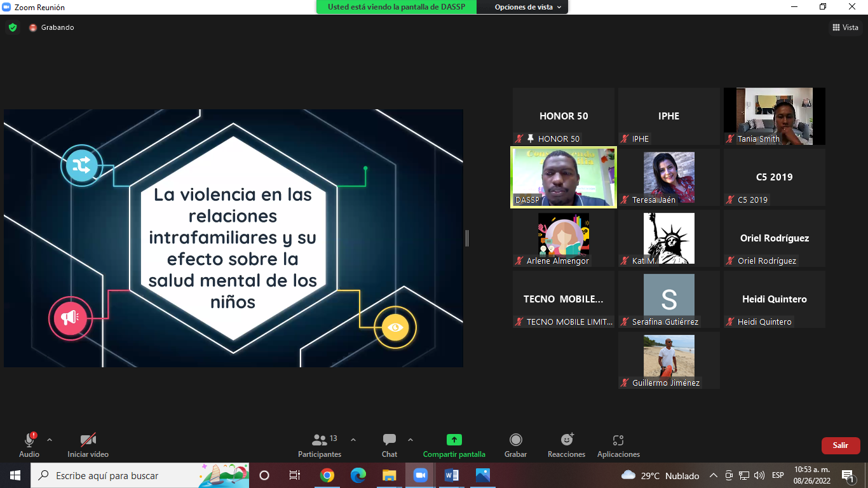The width and height of the screenshot is (868, 488).
Task: Open the Reacciones menu
Action: click(567, 445)
